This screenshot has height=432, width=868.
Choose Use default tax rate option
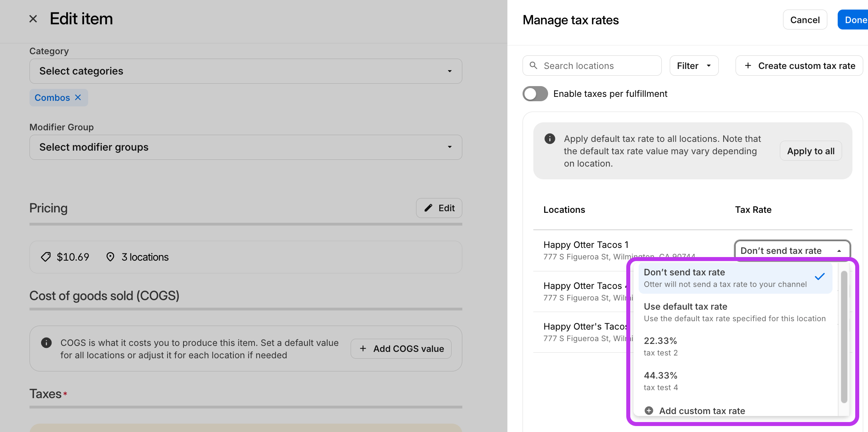(x=735, y=312)
